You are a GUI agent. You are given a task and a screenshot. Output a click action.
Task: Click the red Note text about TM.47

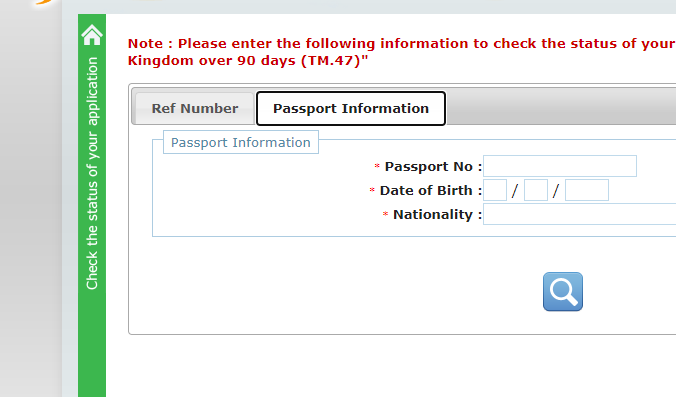(x=401, y=52)
